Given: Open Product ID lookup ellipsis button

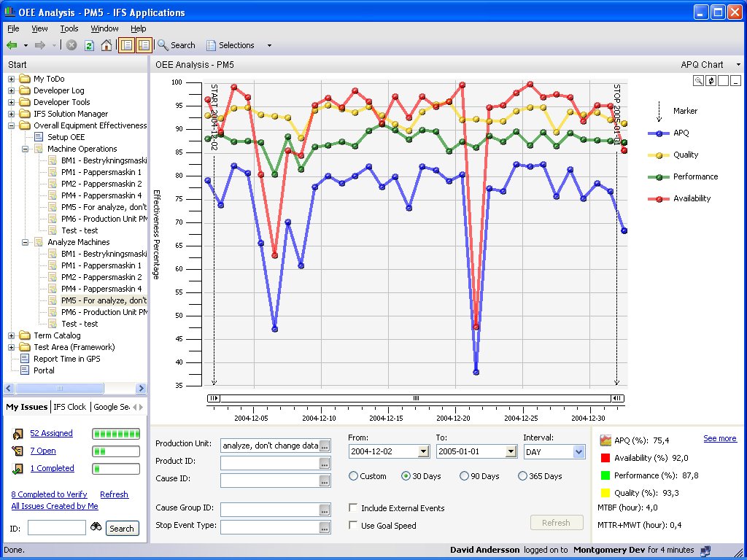Looking at the screenshot, I should coord(325,463).
